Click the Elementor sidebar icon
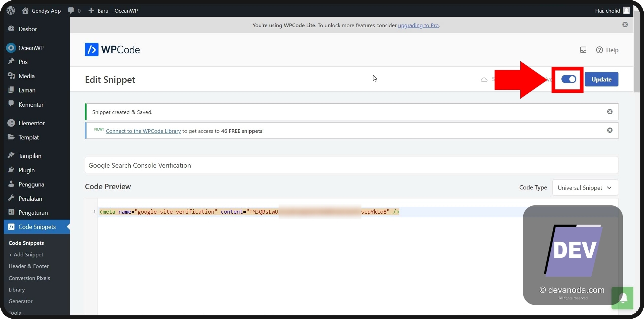644x319 pixels. [11, 123]
